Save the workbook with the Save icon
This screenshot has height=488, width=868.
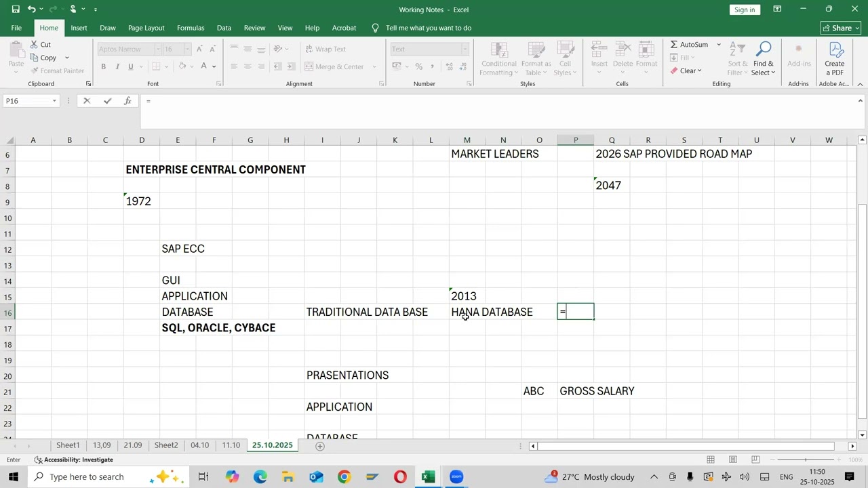click(16, 9)
